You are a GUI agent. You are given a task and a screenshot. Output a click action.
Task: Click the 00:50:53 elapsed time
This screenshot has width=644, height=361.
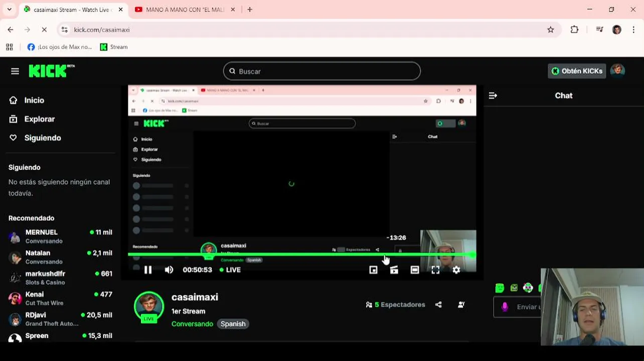197,270
